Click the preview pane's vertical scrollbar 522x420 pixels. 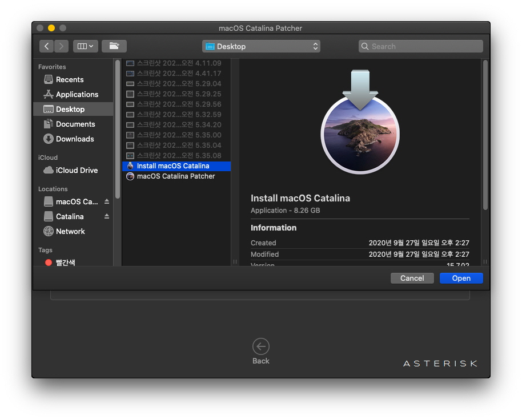coord(485,135)
